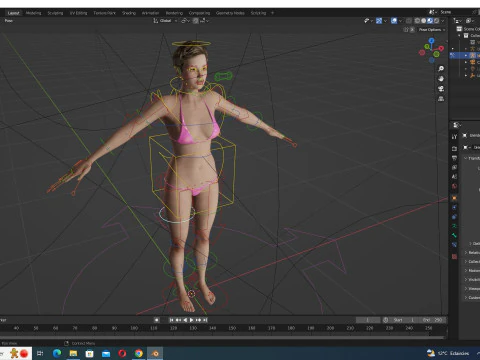Jump to the timeline end frame
This screenshot has height=360, width=480.
tap(205, 320)
